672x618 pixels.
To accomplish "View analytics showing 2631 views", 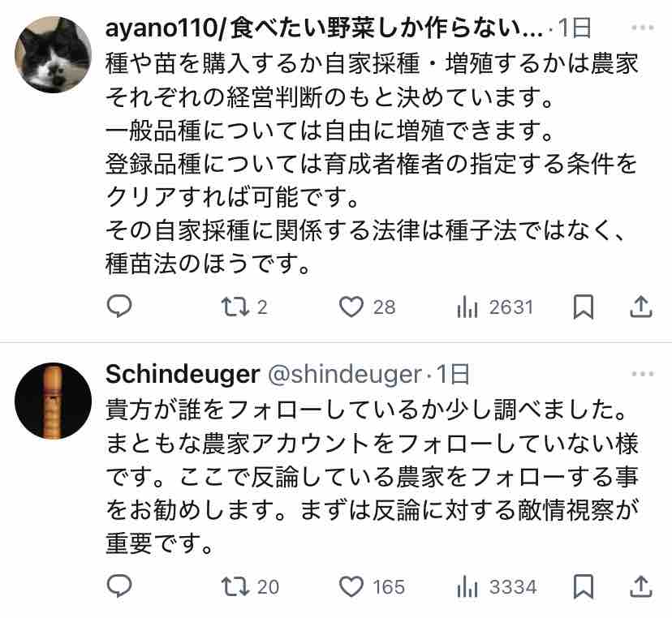I will (x=467, y=307).
